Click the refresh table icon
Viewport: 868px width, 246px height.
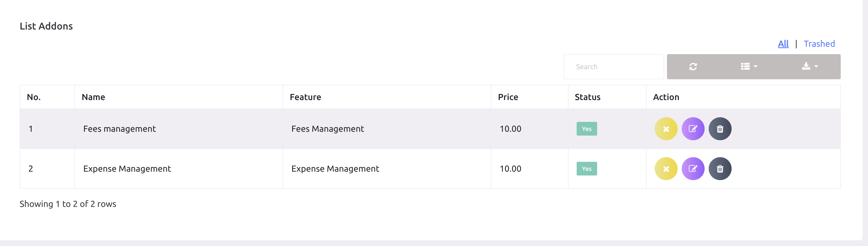click(x=693, y=66)
